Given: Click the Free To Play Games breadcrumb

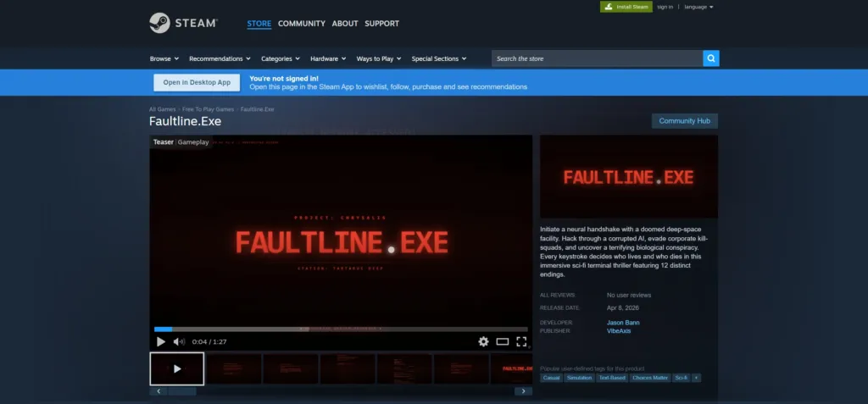Looking at the screenshot, I should [x=209, y=109].
